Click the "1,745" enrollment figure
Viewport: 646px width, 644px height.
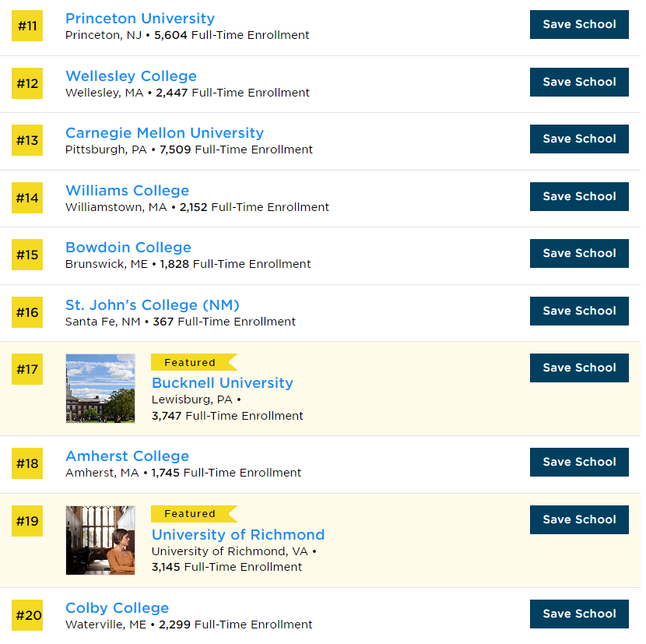click(x=166, y=473)
